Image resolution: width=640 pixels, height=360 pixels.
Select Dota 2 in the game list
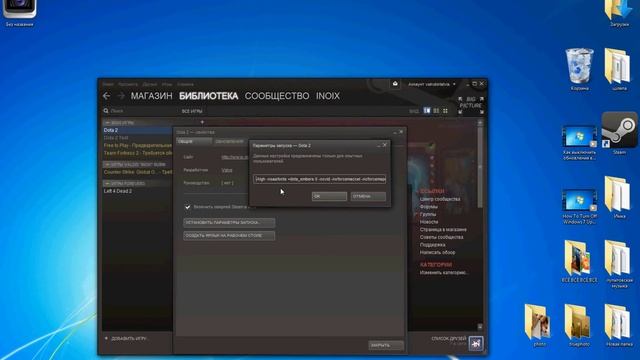(137, 130)
